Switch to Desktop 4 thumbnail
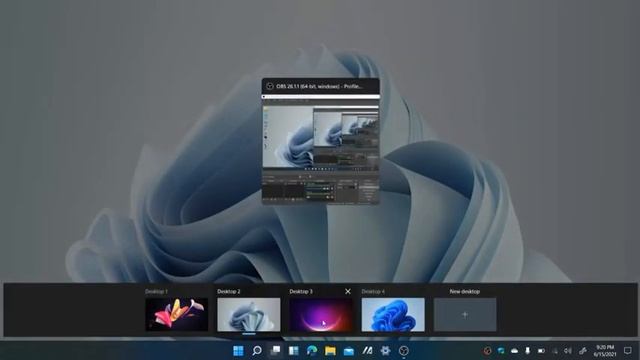Screen dimensions: 640x360 [393, 314]
